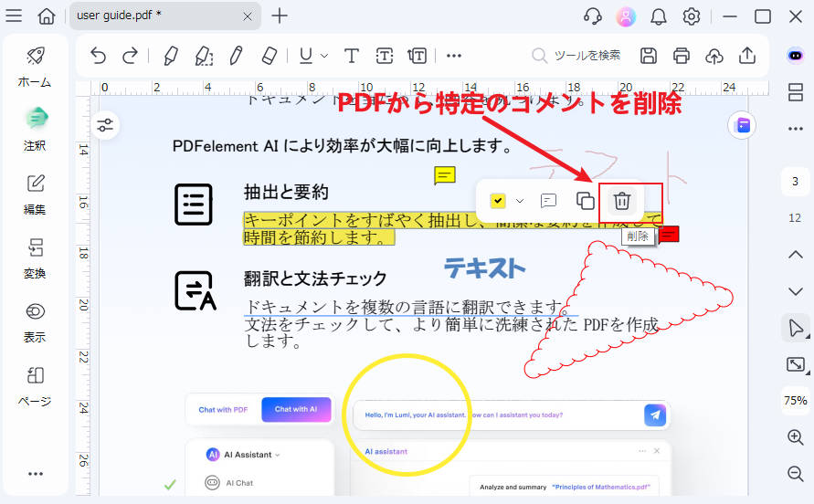814x504 pixels.
Task: Click the tool search field
Action: pyautogui.click(x=576, y=56)
